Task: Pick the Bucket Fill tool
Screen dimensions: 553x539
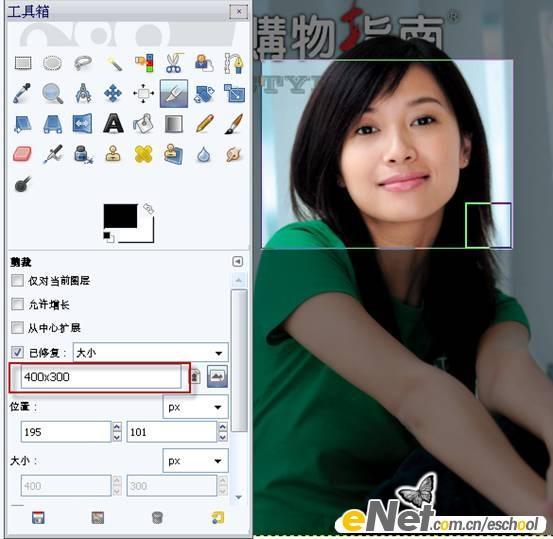Action: tap(143, 124)
